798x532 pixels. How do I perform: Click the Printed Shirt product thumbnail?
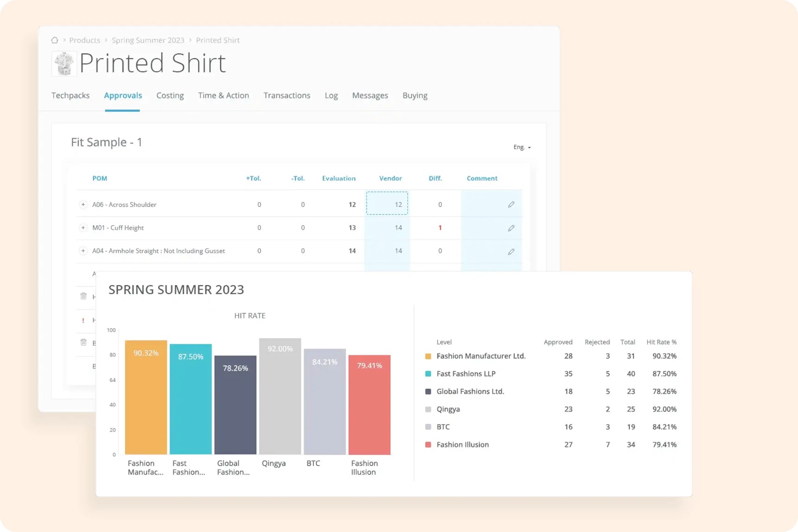[x=64, y=63]
